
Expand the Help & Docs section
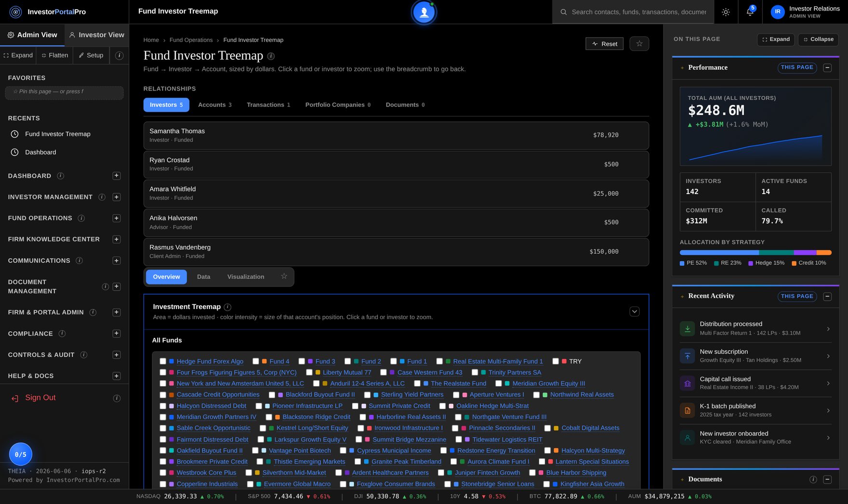[x=117, y=376]
